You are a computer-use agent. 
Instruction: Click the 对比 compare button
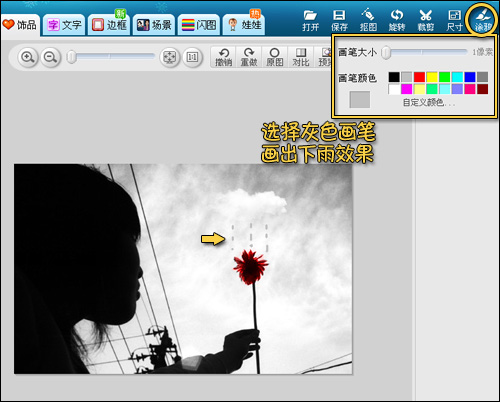tap(301, 57)
